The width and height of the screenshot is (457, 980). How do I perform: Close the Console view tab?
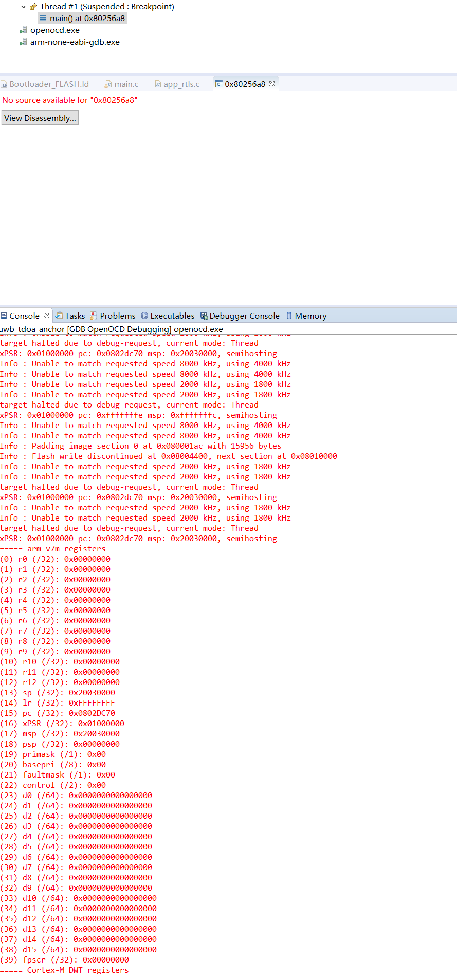coord(46,316)
